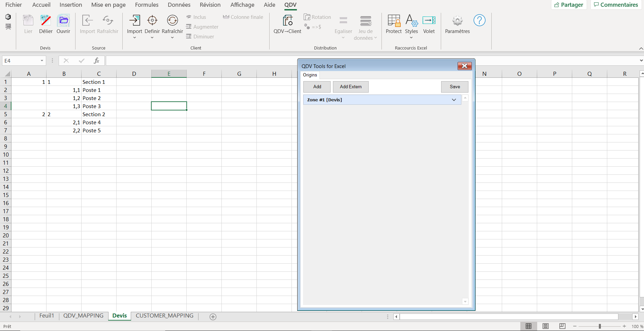This screenshot has width=644, height=331.
Task: Click the Jeu de données icon
Action: click(x=366, y=21)
